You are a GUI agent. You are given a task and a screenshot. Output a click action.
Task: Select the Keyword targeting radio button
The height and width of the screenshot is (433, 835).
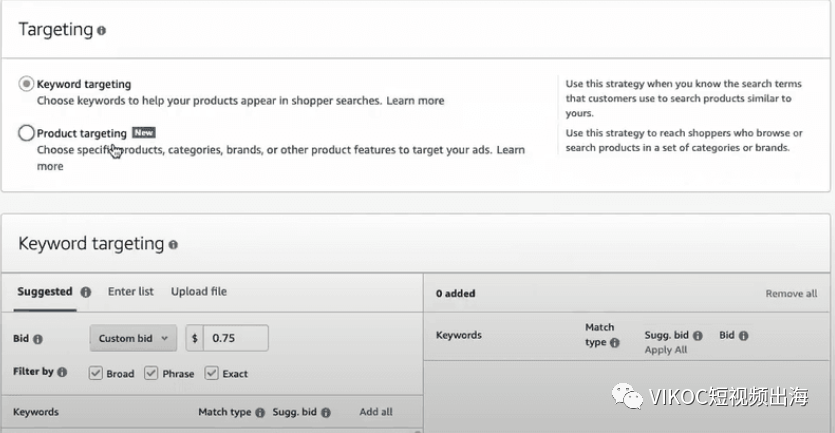tap(26, 84)
